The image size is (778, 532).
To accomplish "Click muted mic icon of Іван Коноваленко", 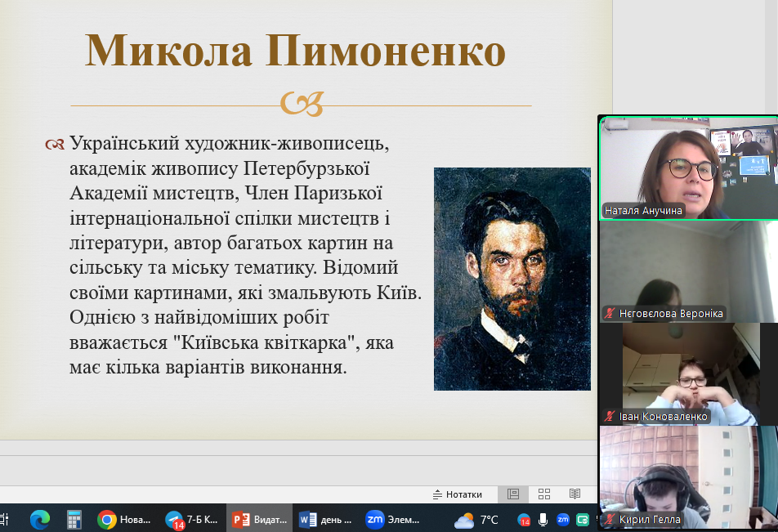I will tap(610, 417).
